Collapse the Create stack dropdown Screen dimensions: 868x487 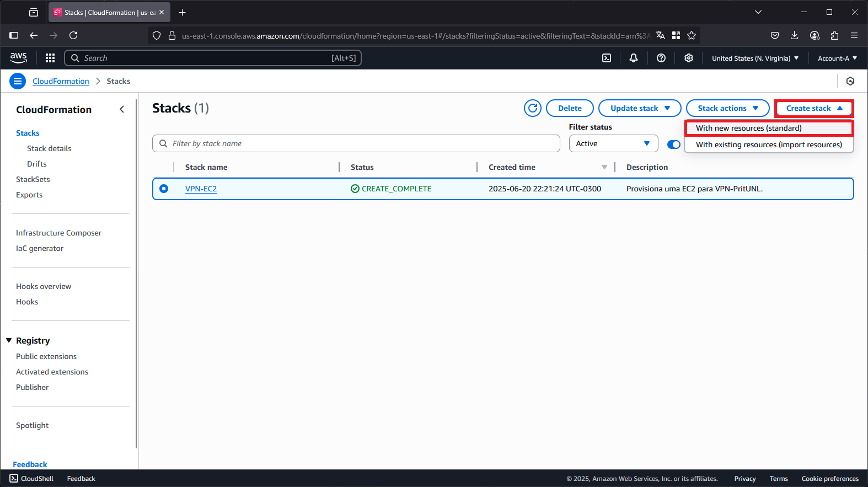pyautogui.click(x=814, y=108)
